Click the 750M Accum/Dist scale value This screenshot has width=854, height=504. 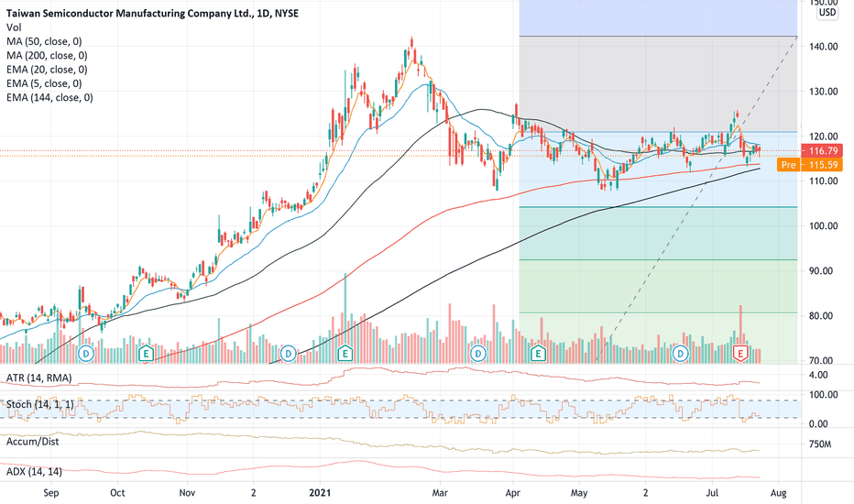(x=820, y=444)
